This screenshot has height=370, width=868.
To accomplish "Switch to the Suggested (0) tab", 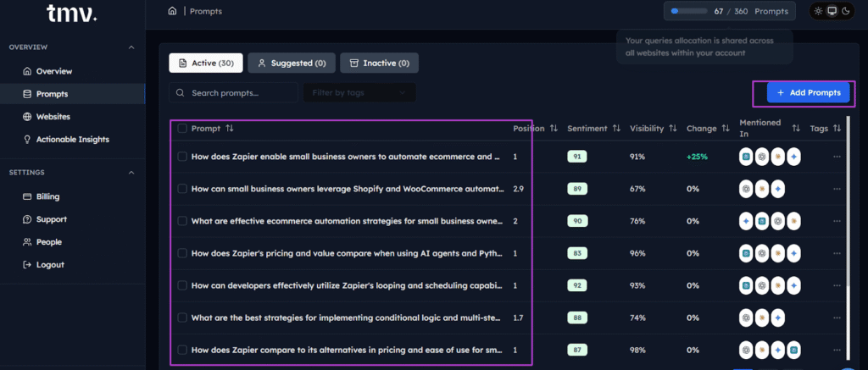I will pos(292,63).
